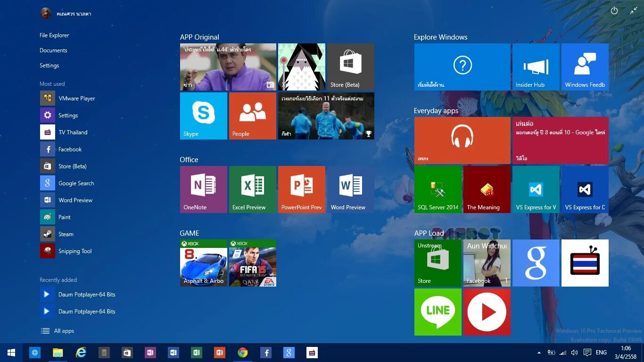Launch Google Chrome from the taskbar
Screen dimensions: 644x362
(242, 352)
